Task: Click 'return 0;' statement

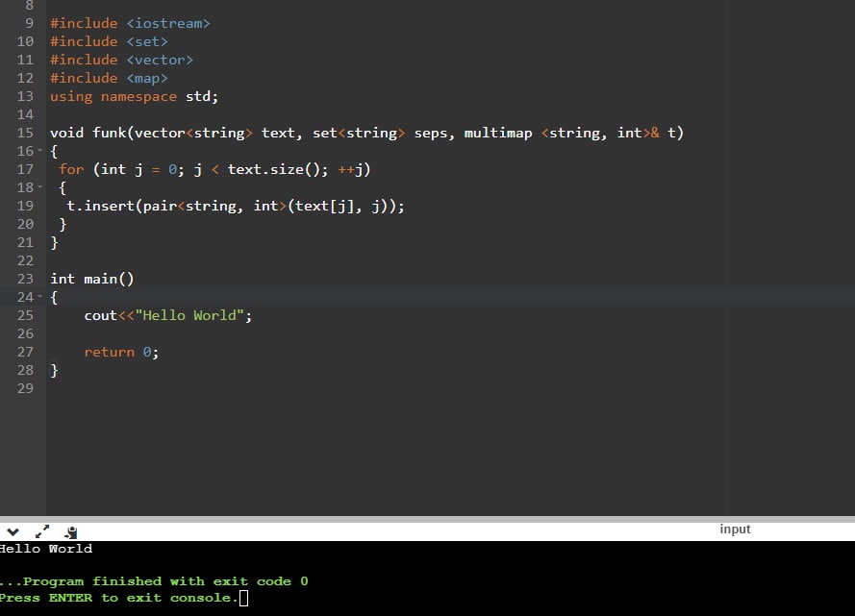Action: pyautogui.click(x=121, y=352)
